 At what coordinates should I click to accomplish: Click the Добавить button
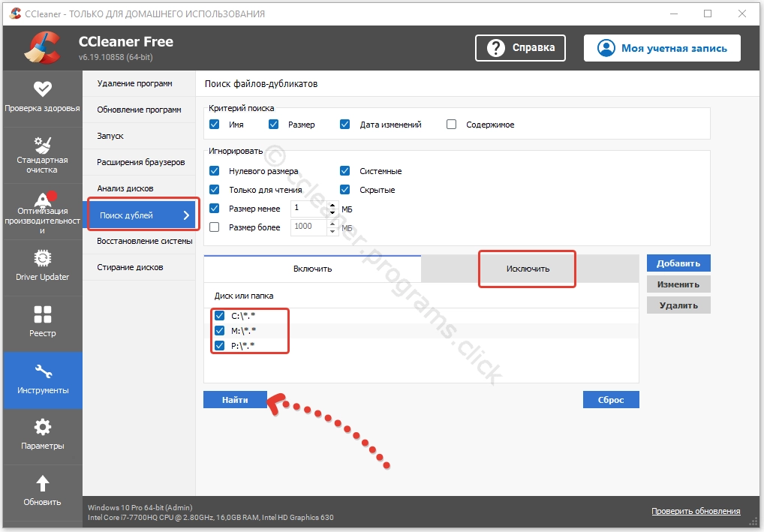pos(678,263)
